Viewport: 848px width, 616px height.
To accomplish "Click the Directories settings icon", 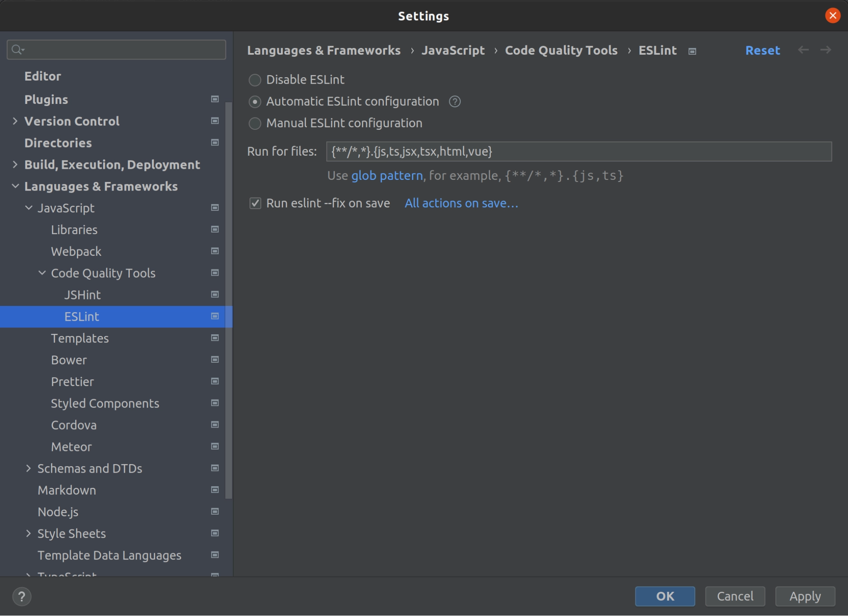I will (215, 142).
